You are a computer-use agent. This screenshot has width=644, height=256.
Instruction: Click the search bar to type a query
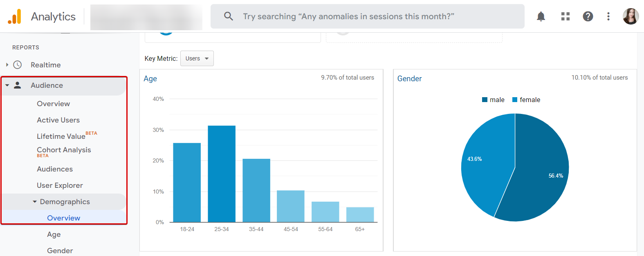367,16
